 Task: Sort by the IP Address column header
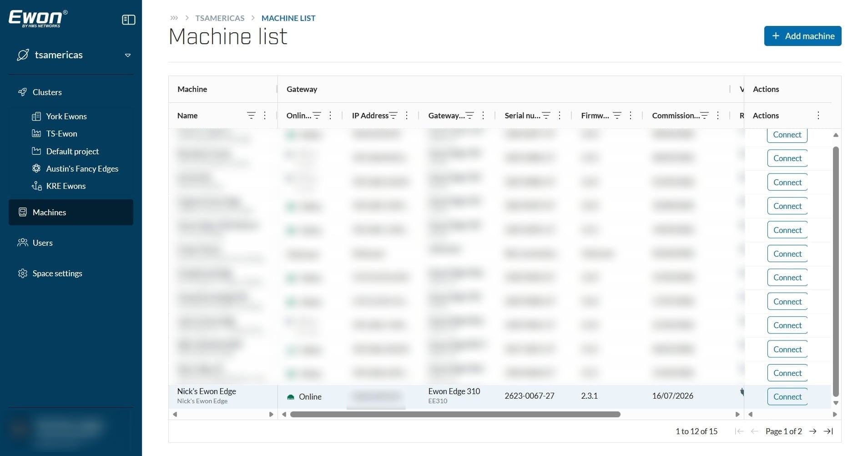coord(370,116)
